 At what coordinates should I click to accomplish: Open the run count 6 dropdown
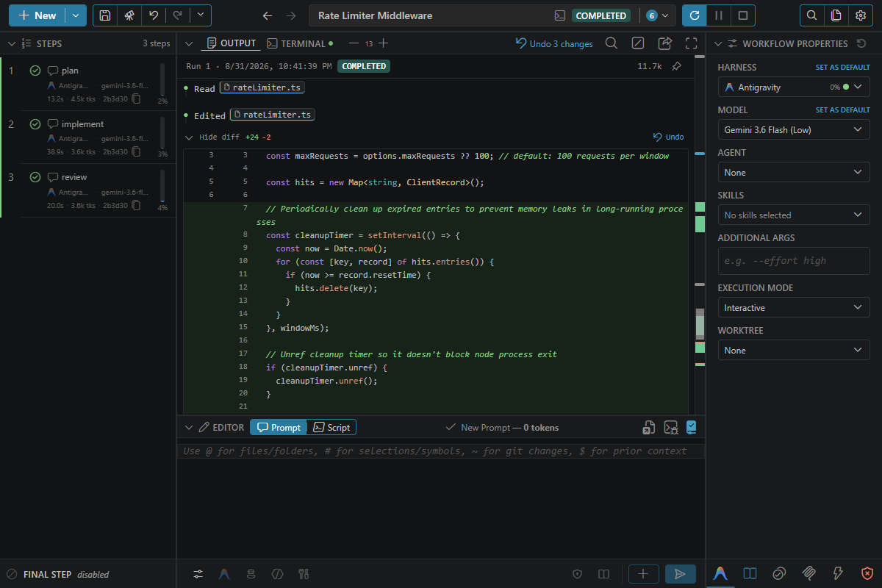(658, 15)
